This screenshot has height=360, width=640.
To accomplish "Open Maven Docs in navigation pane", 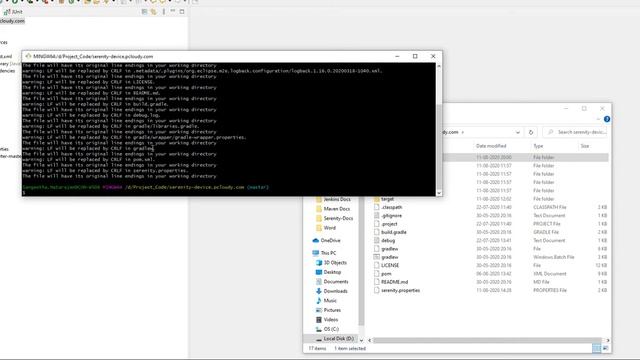I will (x=336, y=209).
